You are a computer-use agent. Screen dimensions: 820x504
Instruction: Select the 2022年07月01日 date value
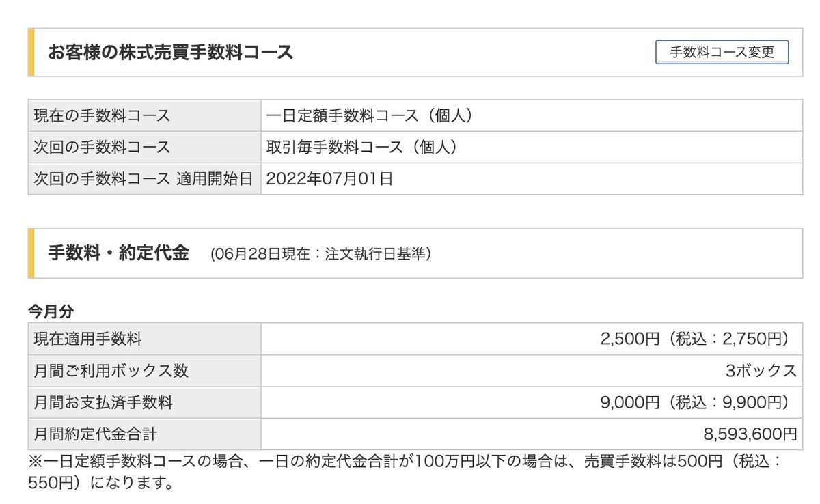pos(329,179)
